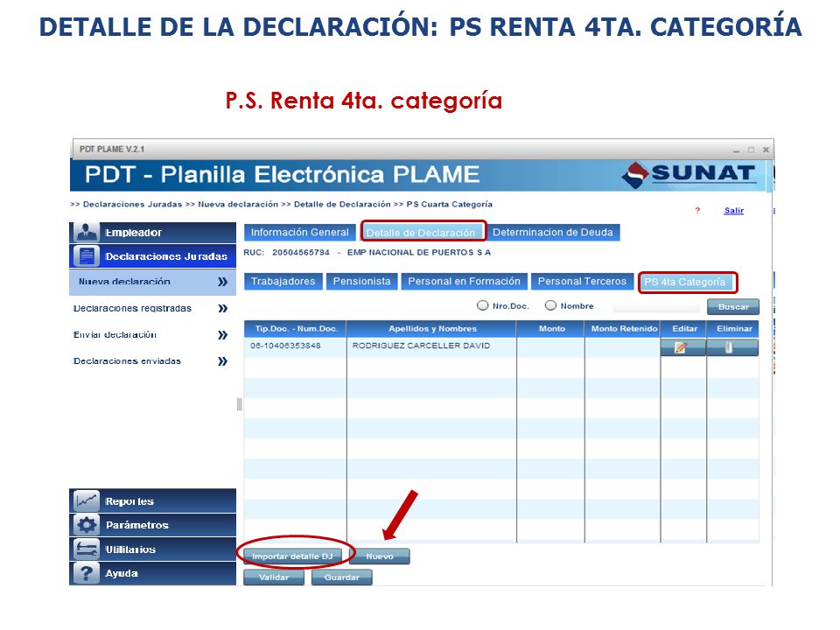Click the red help question mark
Viewport: 840px width, 630px height.
click(x=697, y=211)
